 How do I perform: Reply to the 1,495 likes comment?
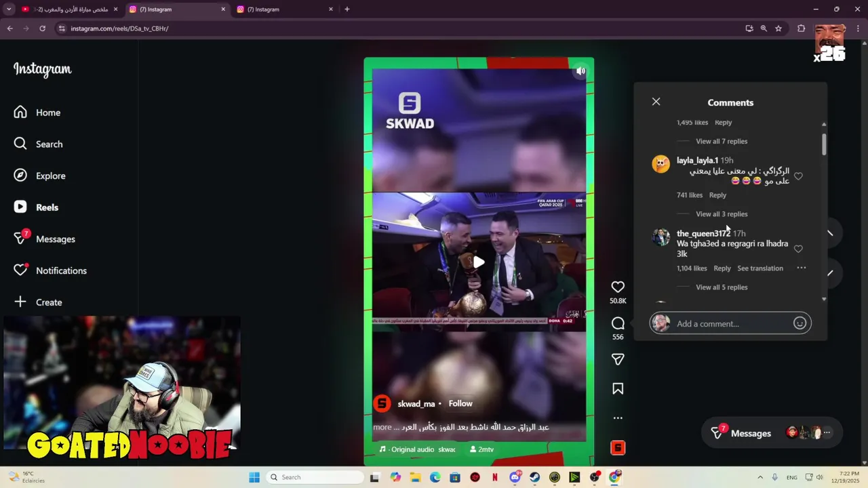pos(723,123)
